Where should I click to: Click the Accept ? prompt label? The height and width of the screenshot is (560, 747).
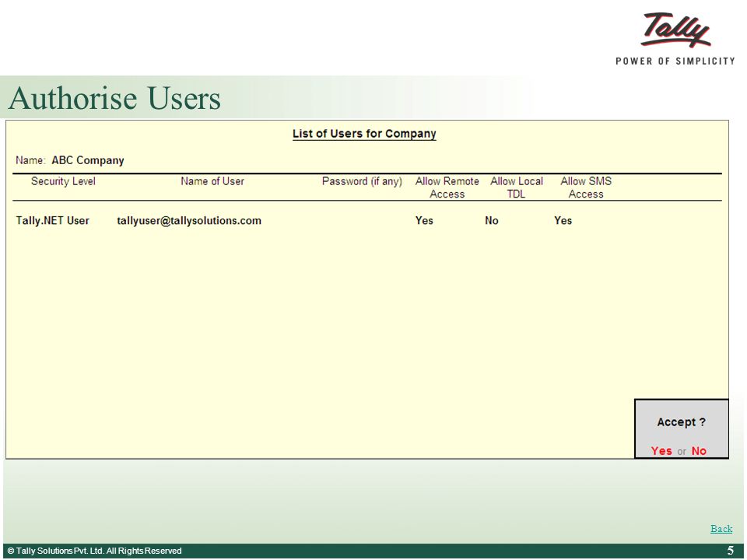pos(682,422)
